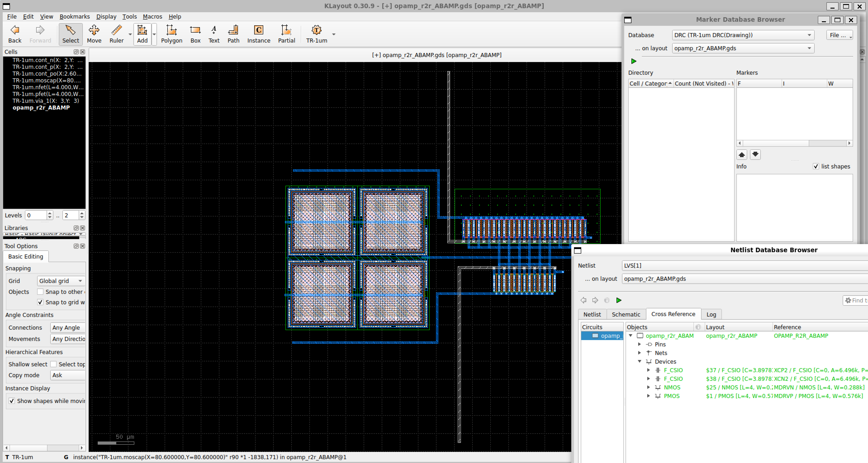The image size is (868, 463).
Task: Pick the Path tool in toolbar
Action: (233, 34)
